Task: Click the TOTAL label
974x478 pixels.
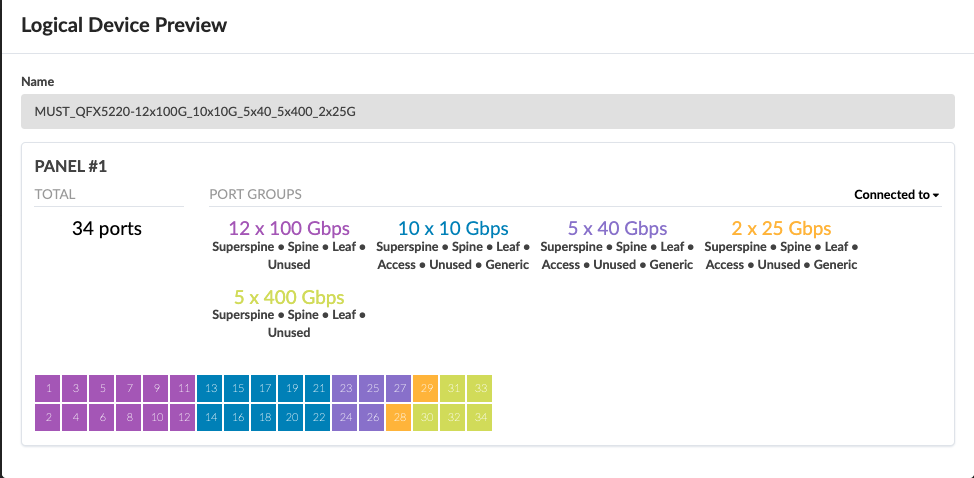Action: tap(55, 194)
